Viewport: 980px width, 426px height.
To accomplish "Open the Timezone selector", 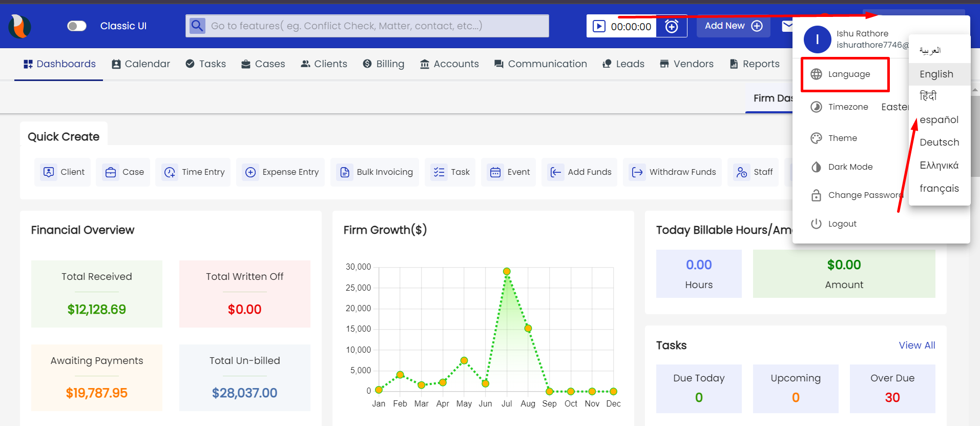I will [x=848, y=107].
